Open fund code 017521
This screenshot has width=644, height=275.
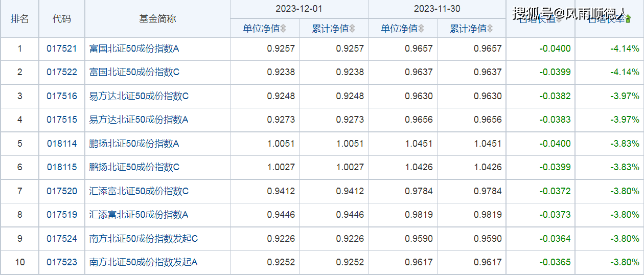point(62,49)
